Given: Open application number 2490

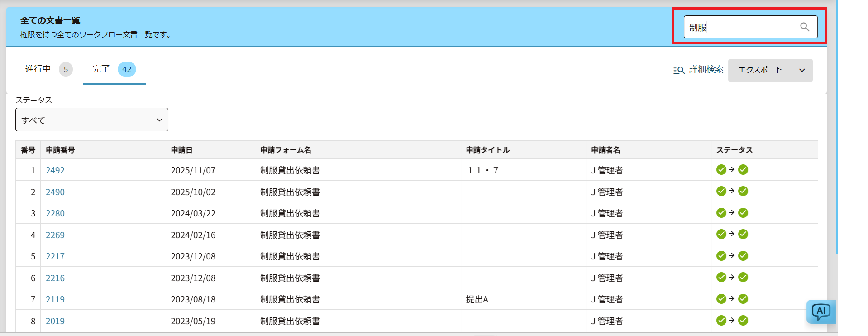Looking at the screenshot, I should (55, 192).
